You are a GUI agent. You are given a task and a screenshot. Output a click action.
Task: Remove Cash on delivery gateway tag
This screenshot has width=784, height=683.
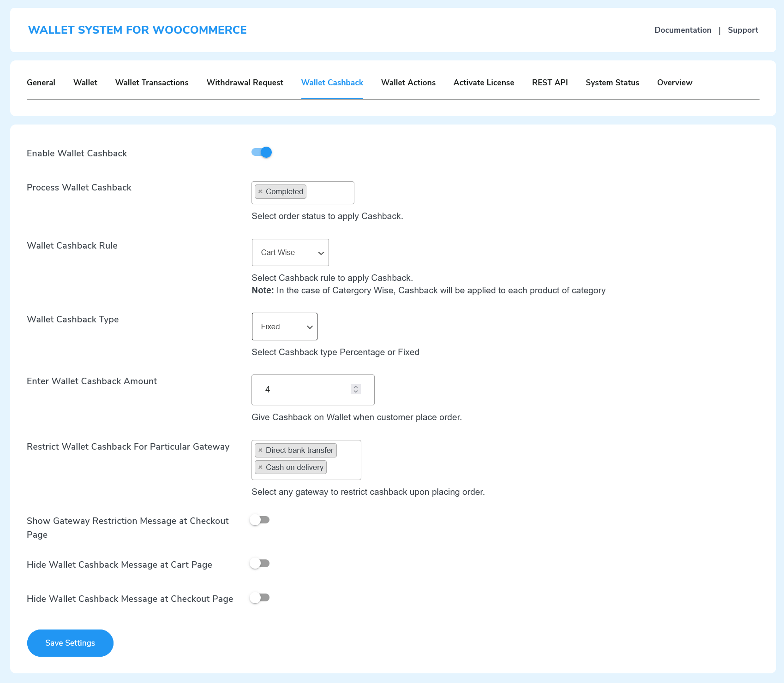[x=260, y=468]
